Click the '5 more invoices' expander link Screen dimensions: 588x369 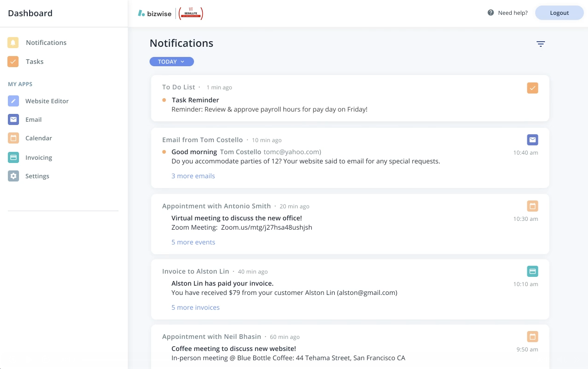click(x=195, y=307)
